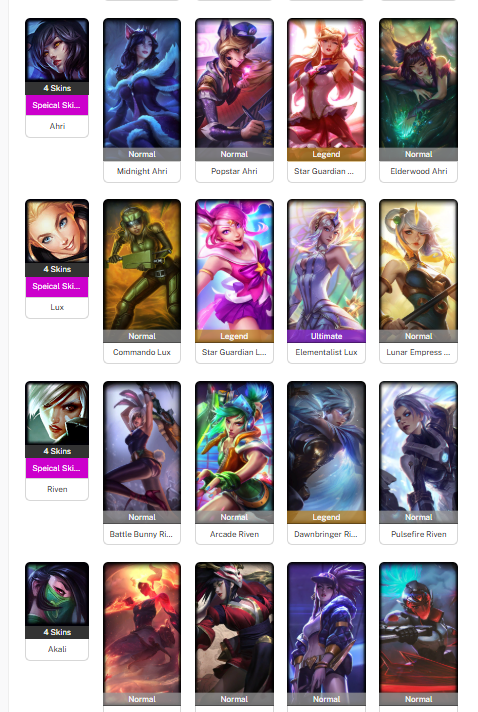Select the Lux champion portrait icon
The width and height of the screenshot is (478, 712).
(x=57, y=231)
